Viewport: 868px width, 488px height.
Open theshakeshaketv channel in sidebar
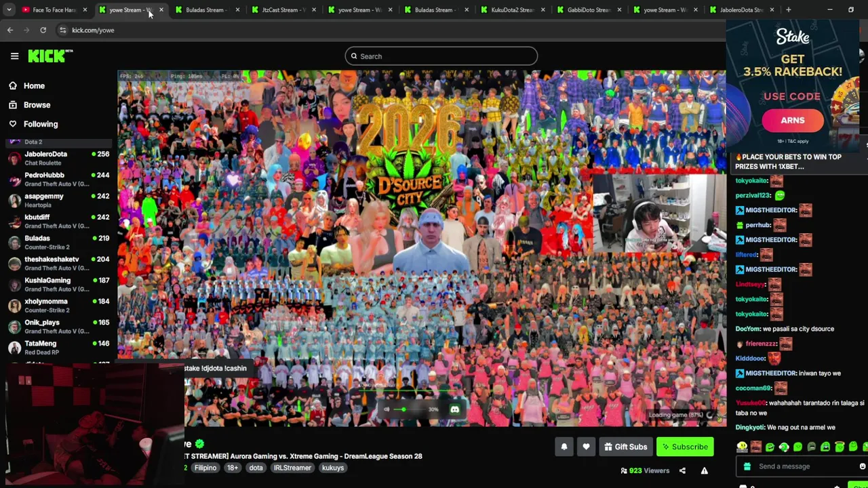point(58,263)
